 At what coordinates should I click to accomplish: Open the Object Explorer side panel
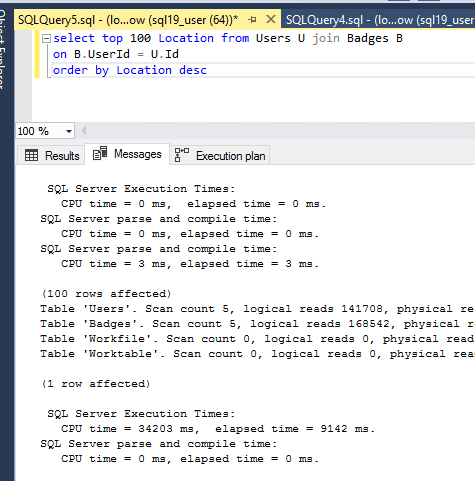coord(3,50)
